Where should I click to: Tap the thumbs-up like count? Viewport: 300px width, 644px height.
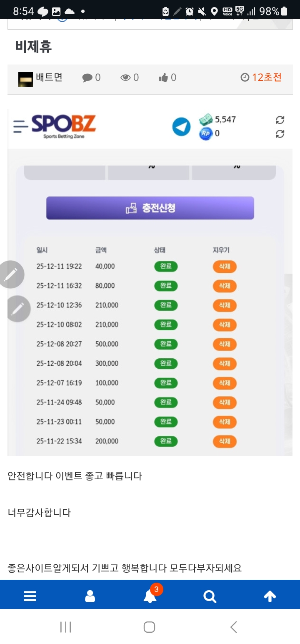pos(167,78)
